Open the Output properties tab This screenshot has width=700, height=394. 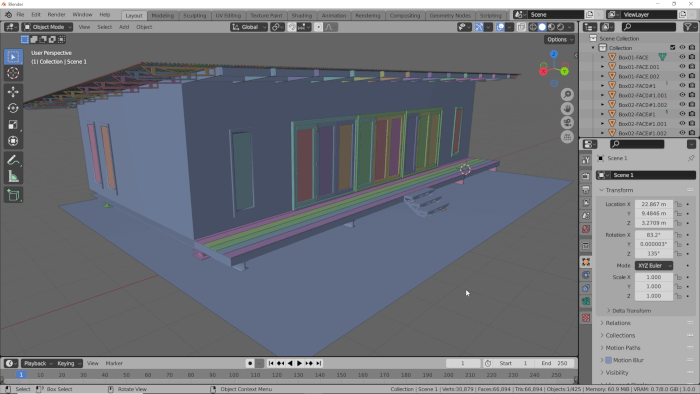[x=586, y=190]
